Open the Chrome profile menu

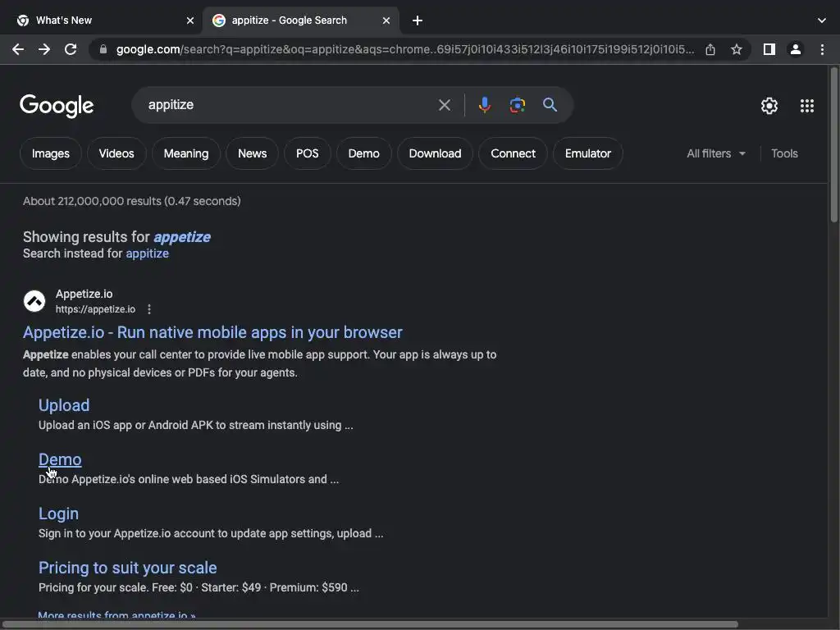pyautogui.click(x=796, y=49)
